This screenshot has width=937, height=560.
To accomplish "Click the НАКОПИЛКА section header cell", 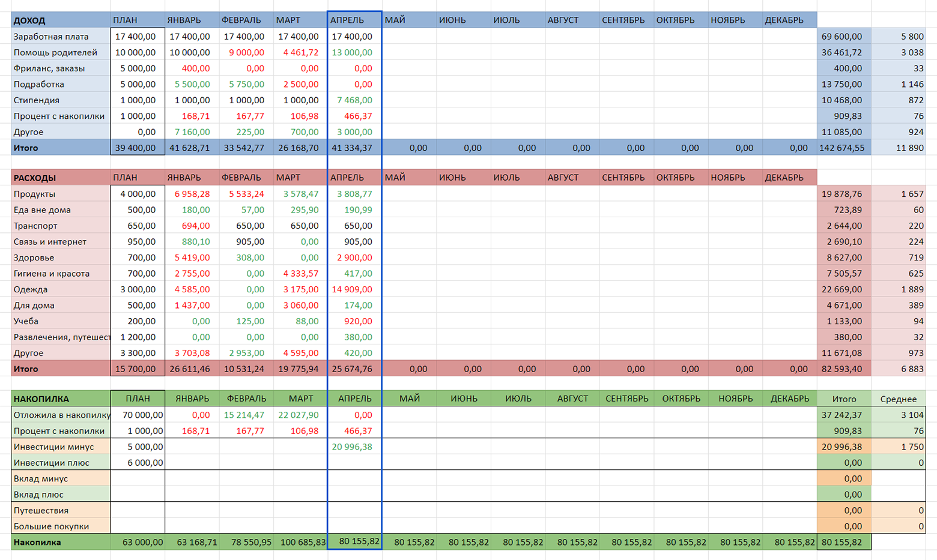I will tap(61, 399).
